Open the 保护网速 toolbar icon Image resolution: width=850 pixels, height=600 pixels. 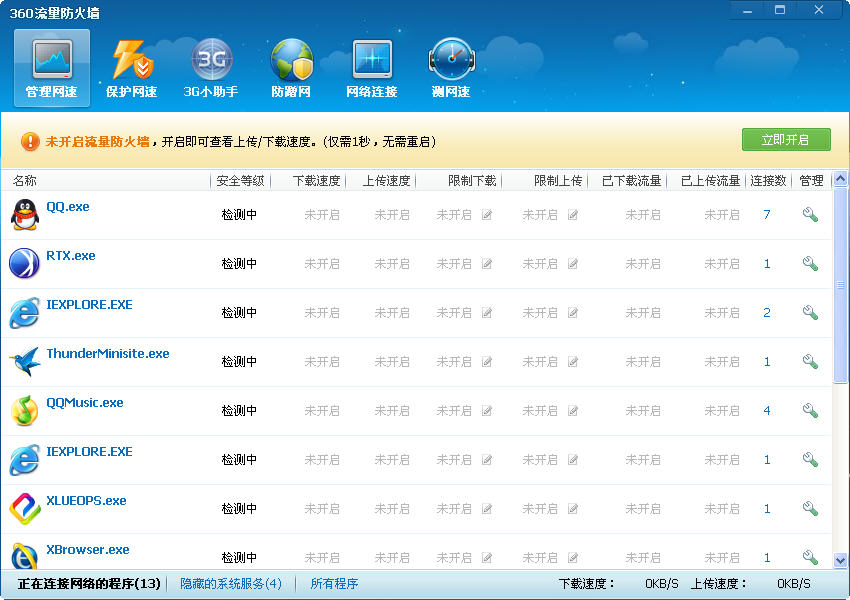132,68
